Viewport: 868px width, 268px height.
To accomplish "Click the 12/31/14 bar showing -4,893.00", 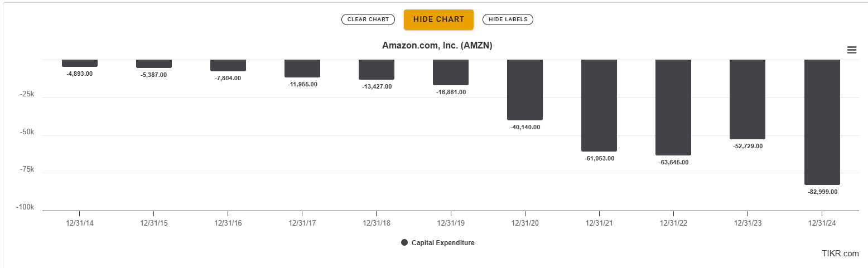I will pyautogui.click(x=80, y=63).
